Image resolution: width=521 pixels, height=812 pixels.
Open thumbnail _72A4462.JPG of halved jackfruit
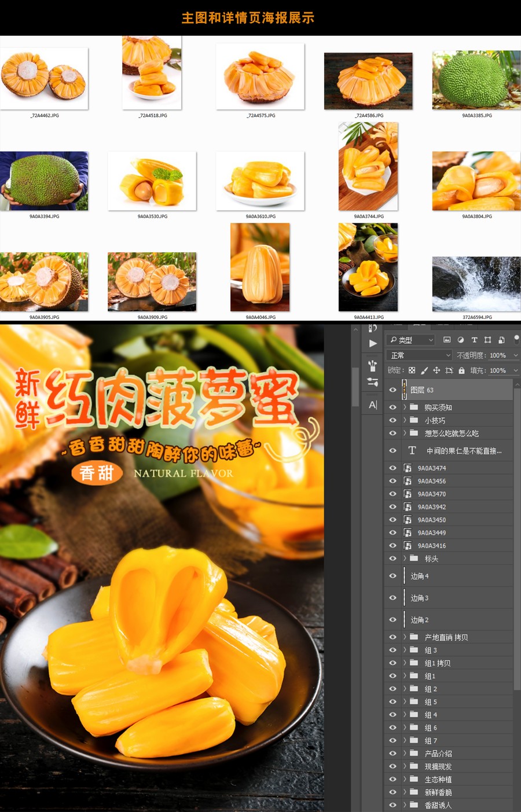pyautogui.click(x=44, y=78)
